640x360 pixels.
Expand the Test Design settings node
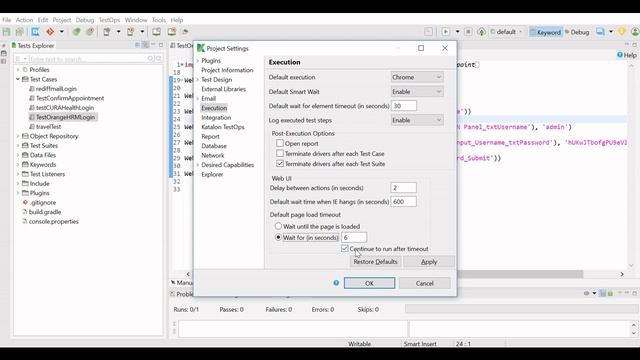198,80
